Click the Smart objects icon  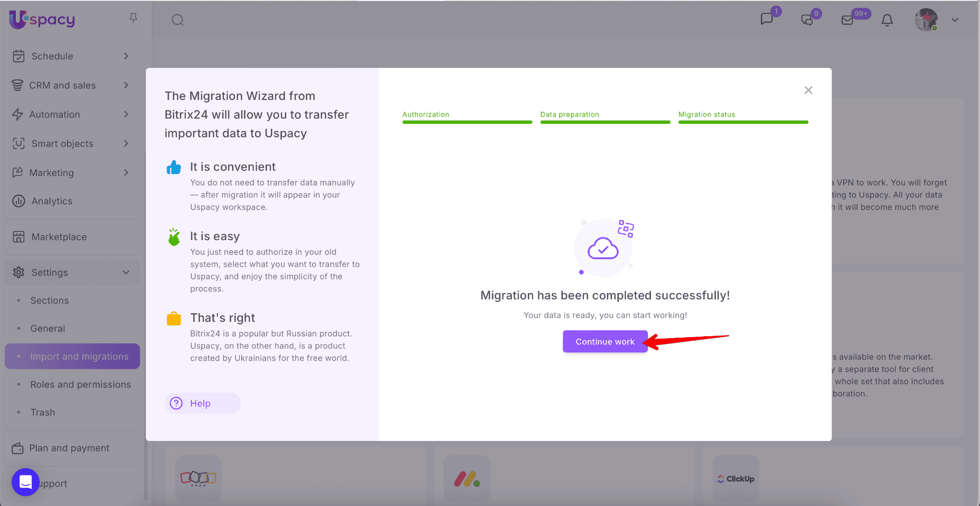19,143
